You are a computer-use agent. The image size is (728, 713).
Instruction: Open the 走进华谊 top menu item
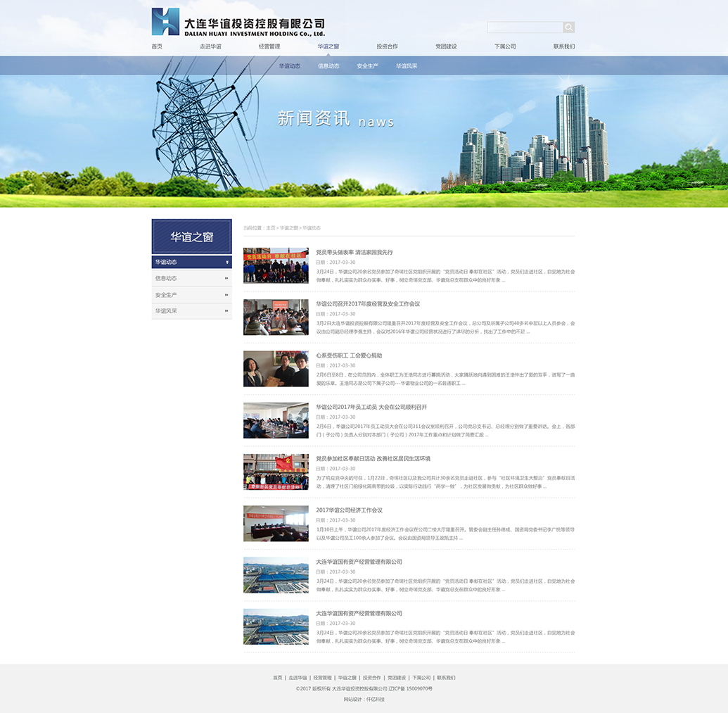click(x=210, y=46)
